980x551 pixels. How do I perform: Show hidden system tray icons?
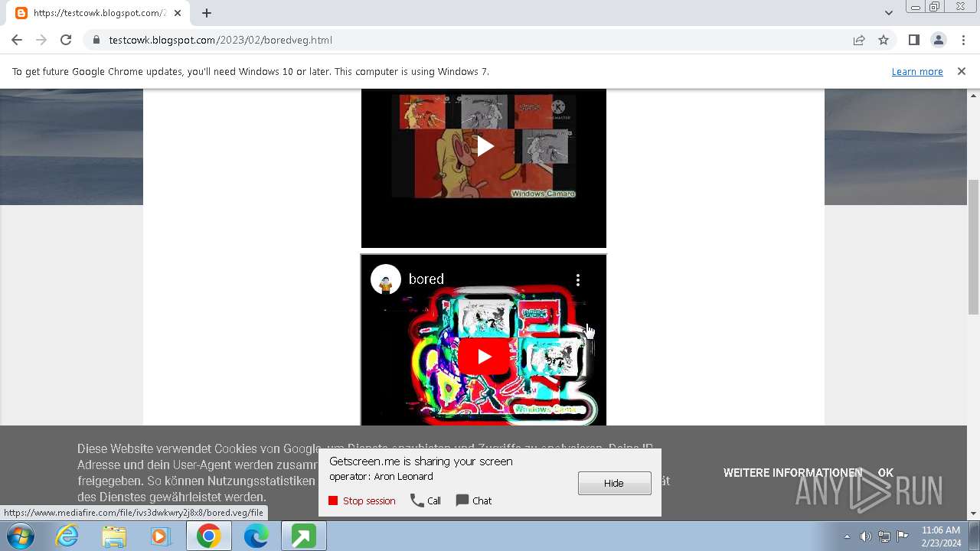(847, 536)
